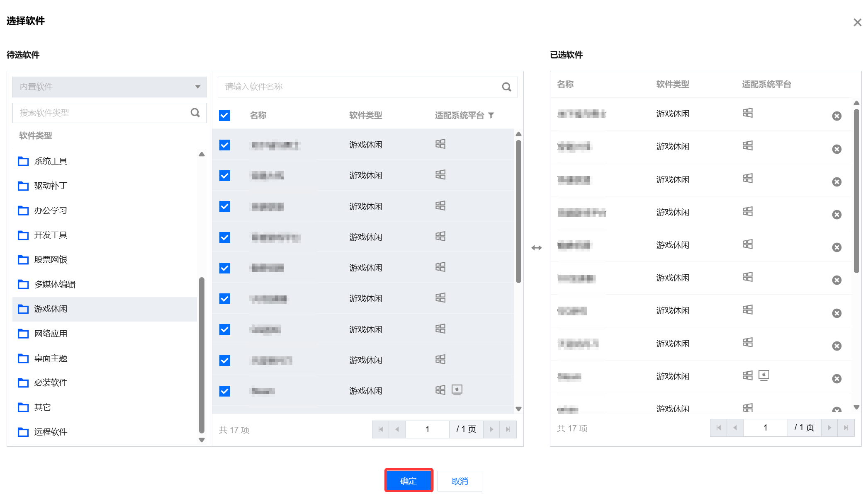Toggle the select-all checkbox beside 名称 header

tap(225, 115)
